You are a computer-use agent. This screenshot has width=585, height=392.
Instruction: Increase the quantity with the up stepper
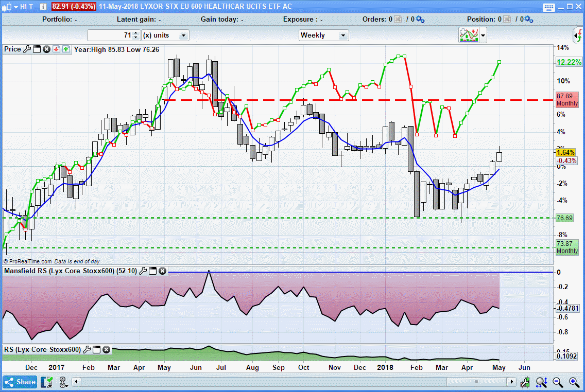point(136,33)
